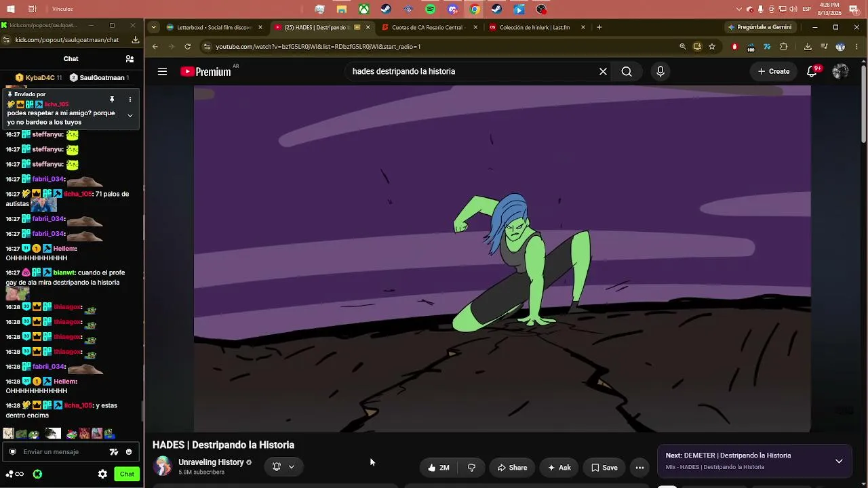Viewport: 868px width, 488px height.
Task: Click username bianwt in chat
Action: point(64,272)
